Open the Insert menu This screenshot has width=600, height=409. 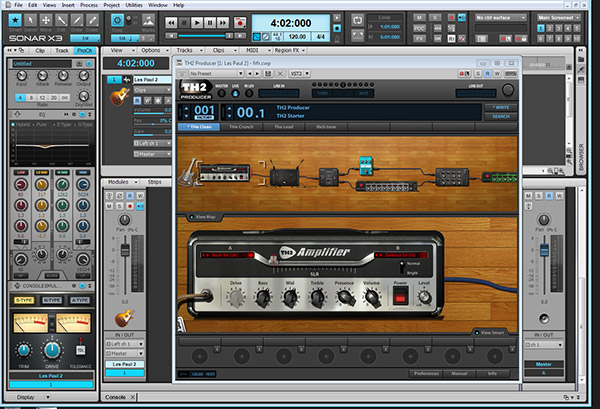(x=68, y=5)
